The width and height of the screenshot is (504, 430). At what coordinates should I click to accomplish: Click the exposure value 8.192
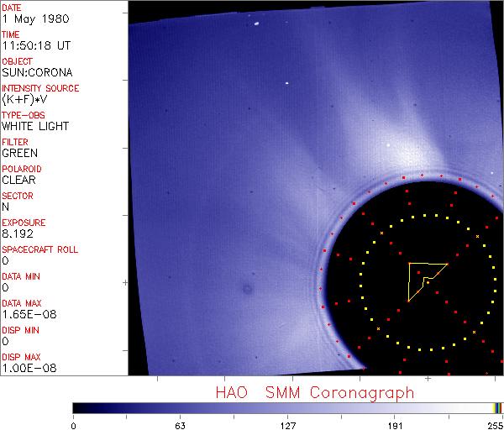pyautogui.click(x=18, y=234)
